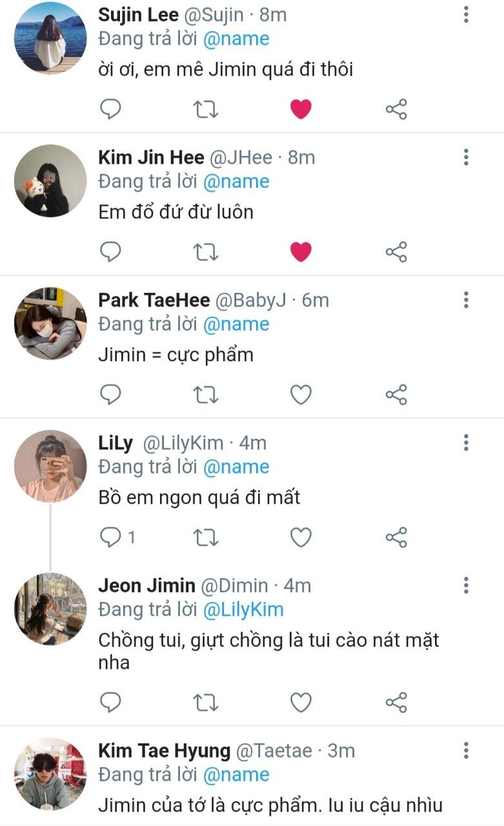Viewport: 504px width, 826px height.
Task: Retweet Sujin Lee's reply
Action: pos(206,109)
